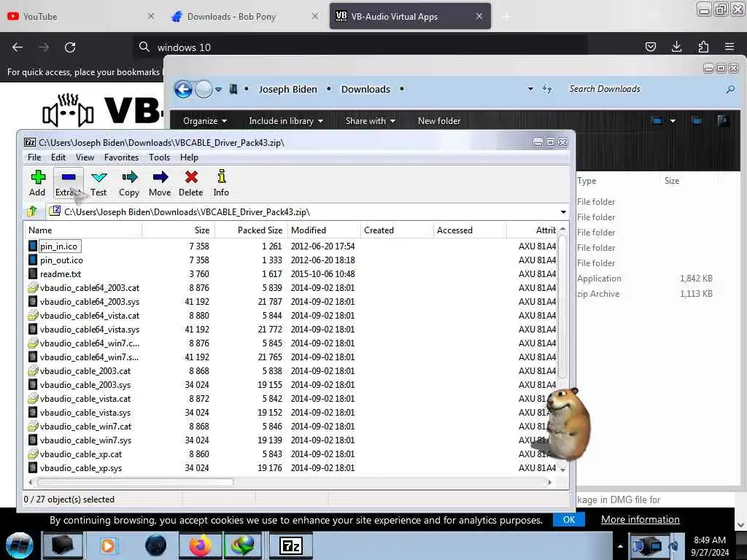The height and width of the screenshot is (560, 747).
Task: Select the pin_out.ico file
Action: (x=61, y=260)
